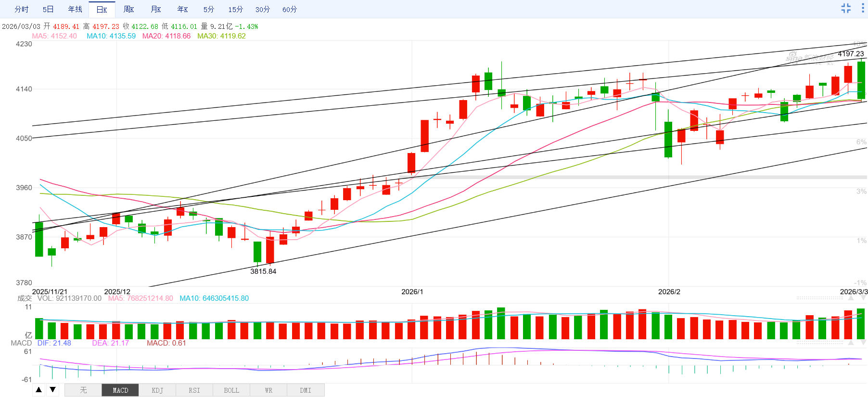This screenshot has width=868, height=397.
Task: Move volume panel up with gray triangle
Action: [x=851, y=298]
